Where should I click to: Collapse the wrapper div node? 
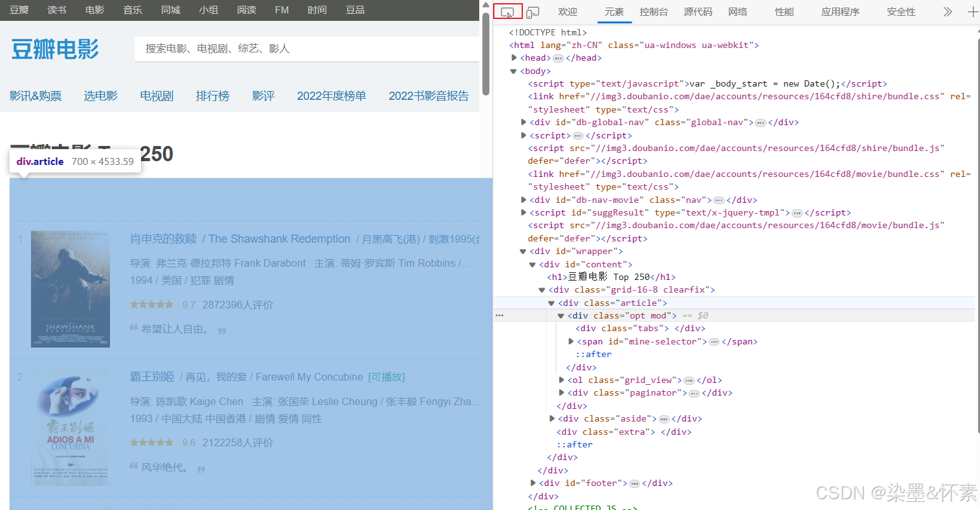click(523, 251)
